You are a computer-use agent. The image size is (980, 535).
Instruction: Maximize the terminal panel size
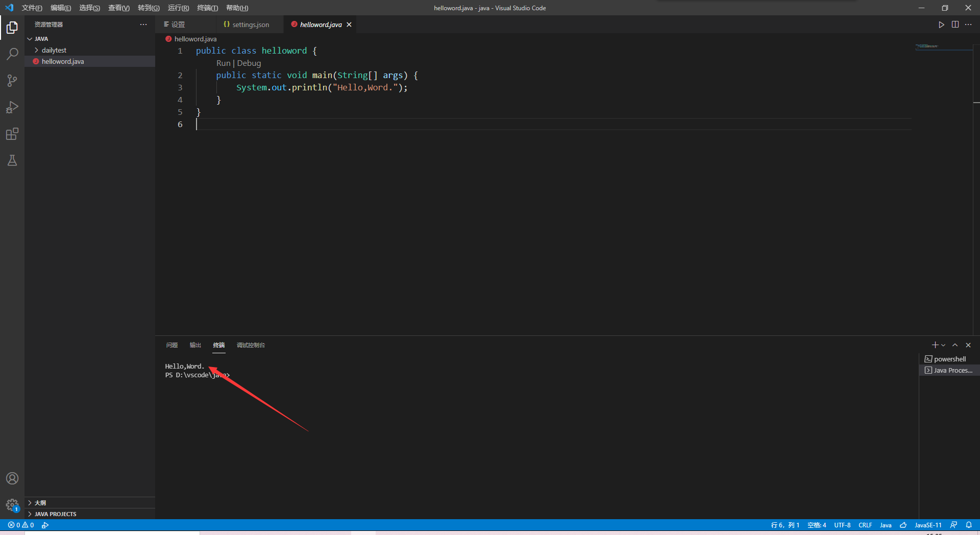[955, 345]
